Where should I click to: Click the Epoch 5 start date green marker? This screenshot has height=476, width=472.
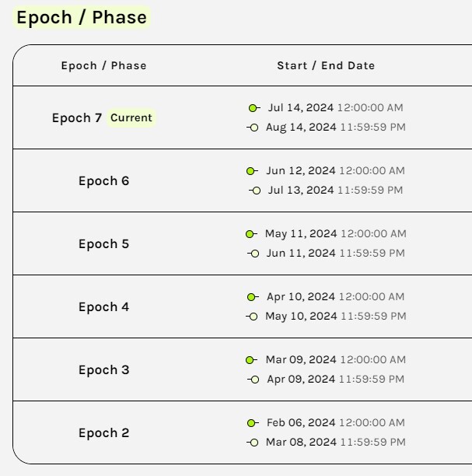point(251,234)
